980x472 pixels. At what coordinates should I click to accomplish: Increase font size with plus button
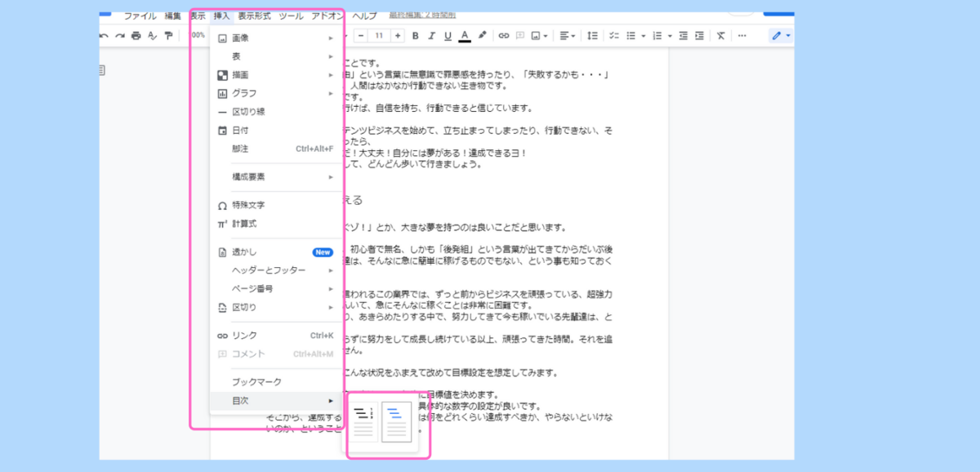pos(398,36)
